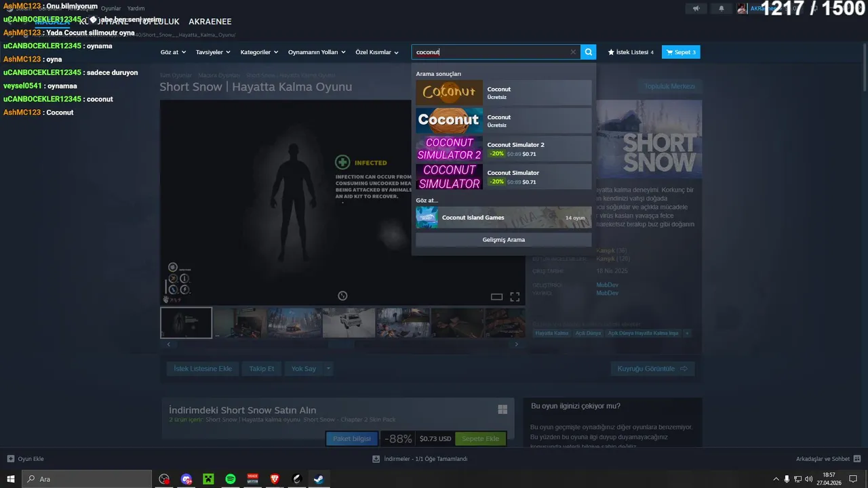
Task: Expand the Yok Say dropdown arrow
Action: (328, 369)
